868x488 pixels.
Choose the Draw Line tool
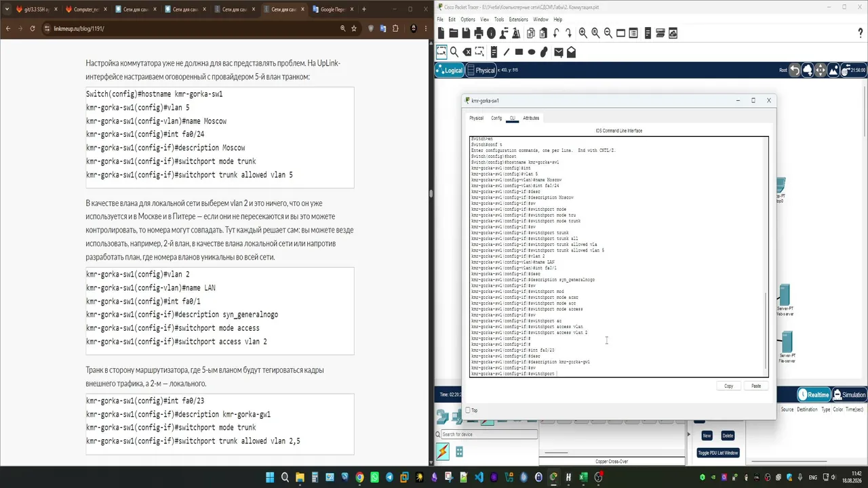tap(506, 52)
